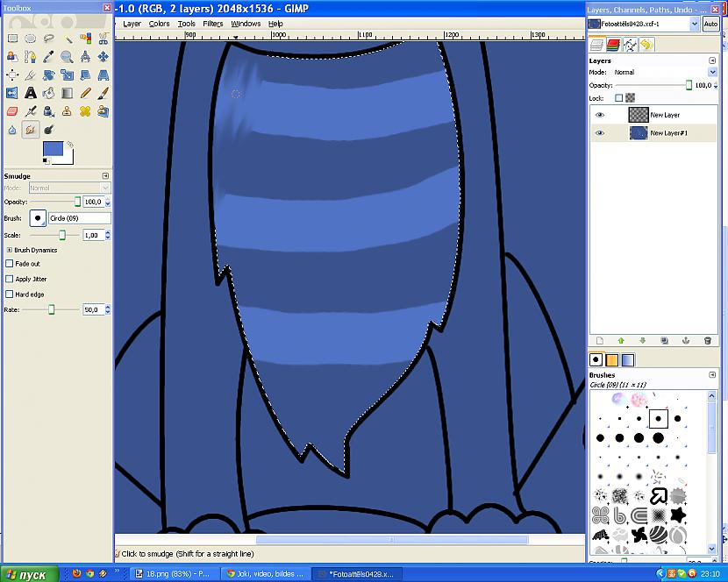Click the Rate slider handle

point(52,309)
